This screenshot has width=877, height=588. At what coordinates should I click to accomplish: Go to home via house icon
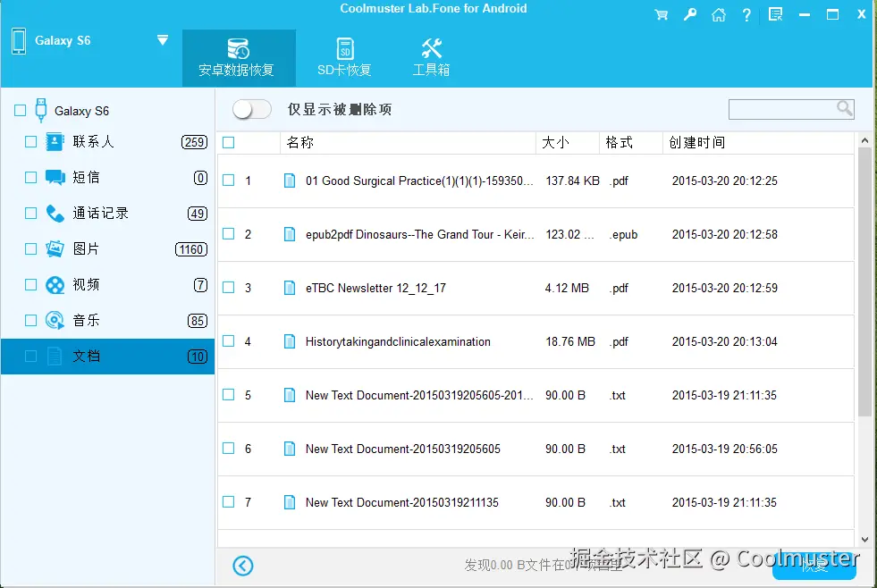point(718,15)
